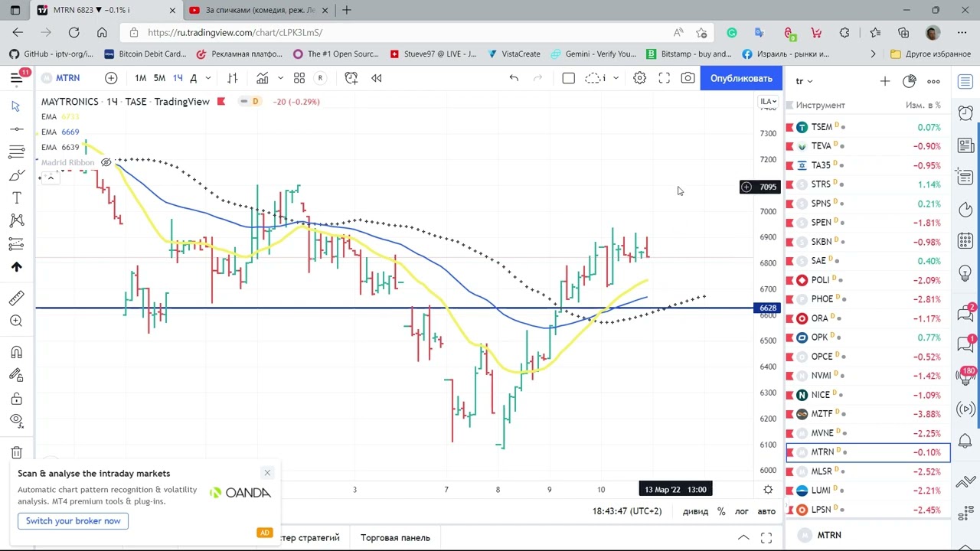Toggle the logarithmic scale 'лог'

742,511
